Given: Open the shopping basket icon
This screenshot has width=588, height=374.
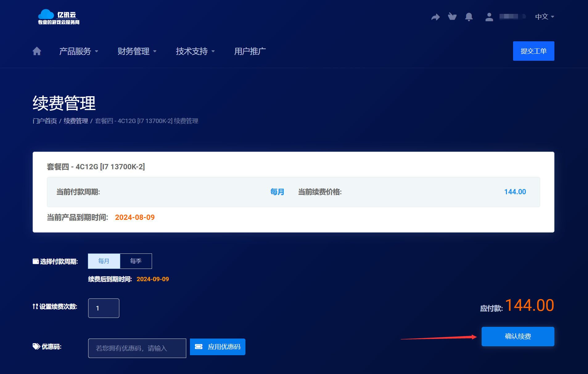Looking at the screenshot, I should [x=452, y=16].
